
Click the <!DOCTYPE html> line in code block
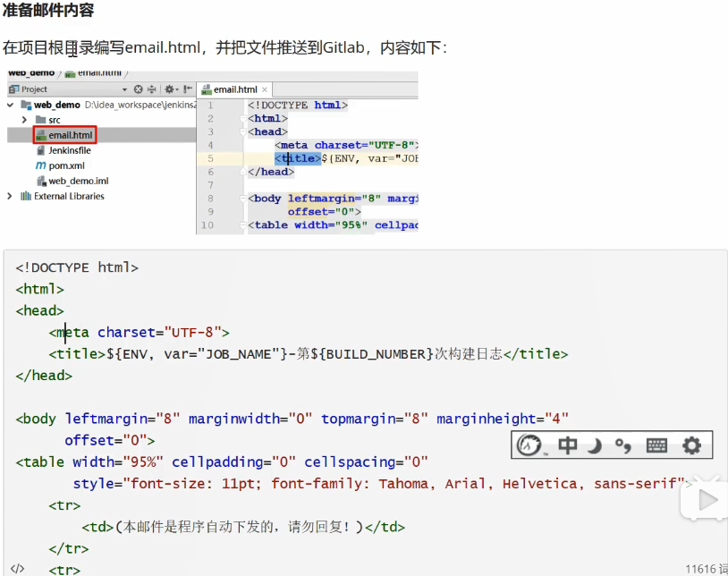[x=77, y=267]
